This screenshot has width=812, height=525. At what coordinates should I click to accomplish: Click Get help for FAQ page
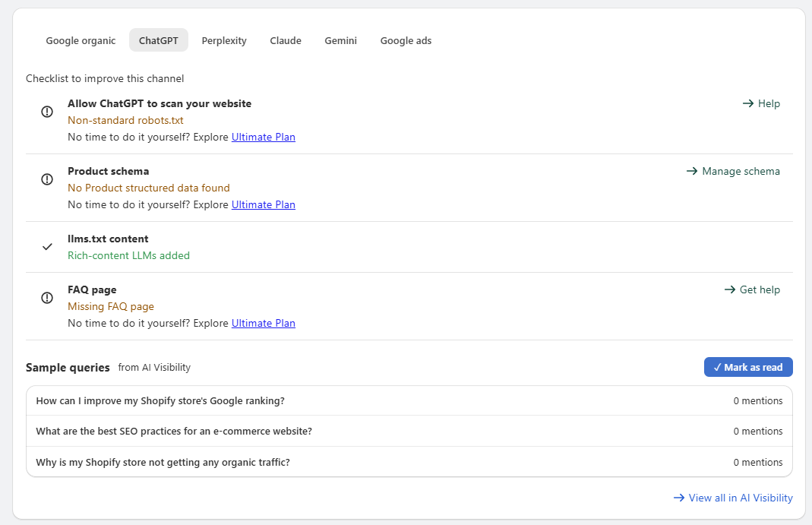pos(752,289)
